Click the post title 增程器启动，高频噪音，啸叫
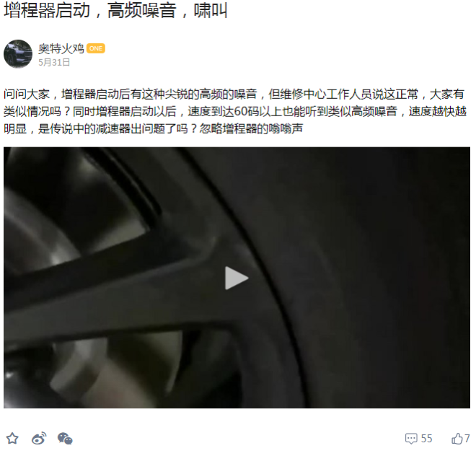Image resolution: width=476 pixels, height=456 pixels. click(x=115, y=11)
